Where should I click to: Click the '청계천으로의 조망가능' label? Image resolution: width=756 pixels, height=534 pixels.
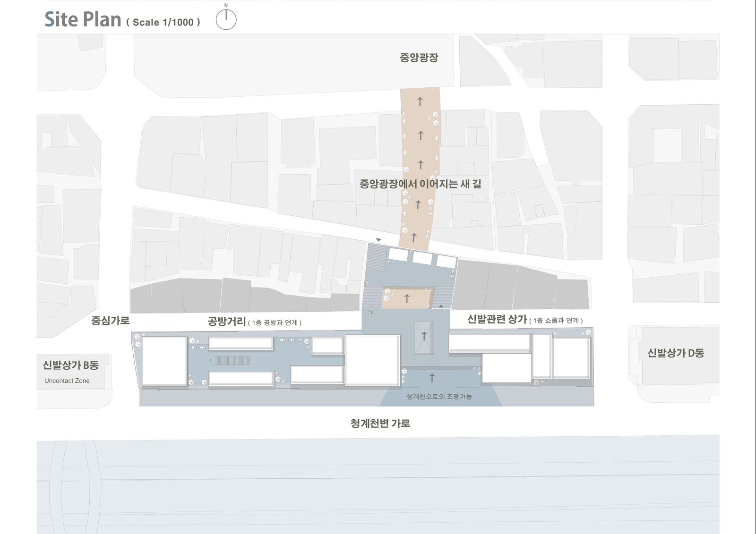[439, 397]
